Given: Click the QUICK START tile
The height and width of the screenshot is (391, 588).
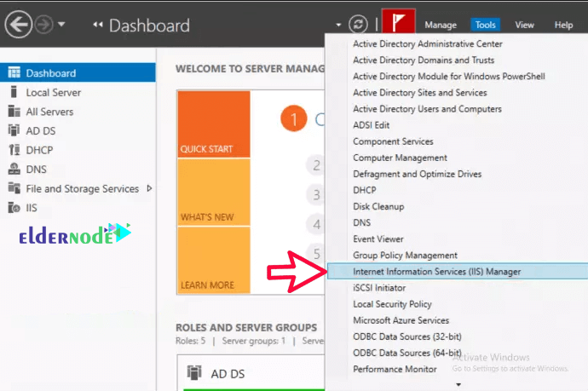Looking at the screenshot, I should click(x=214, y=124).
